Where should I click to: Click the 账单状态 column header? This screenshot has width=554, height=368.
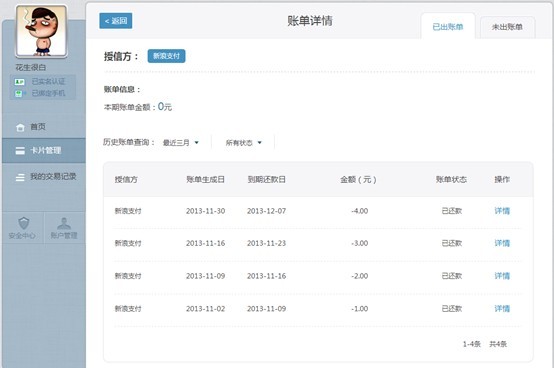pos(451,179)
